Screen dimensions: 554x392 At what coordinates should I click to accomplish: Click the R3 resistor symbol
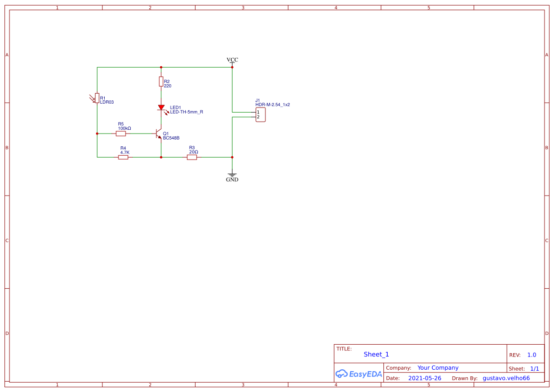pos(192,157)
